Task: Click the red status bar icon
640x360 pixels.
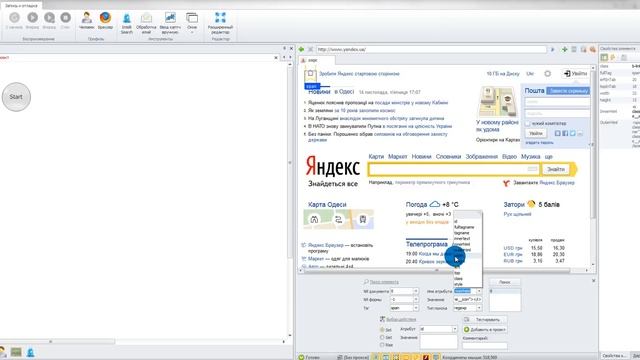Action: pyautogui.click(x=426, y=357)
